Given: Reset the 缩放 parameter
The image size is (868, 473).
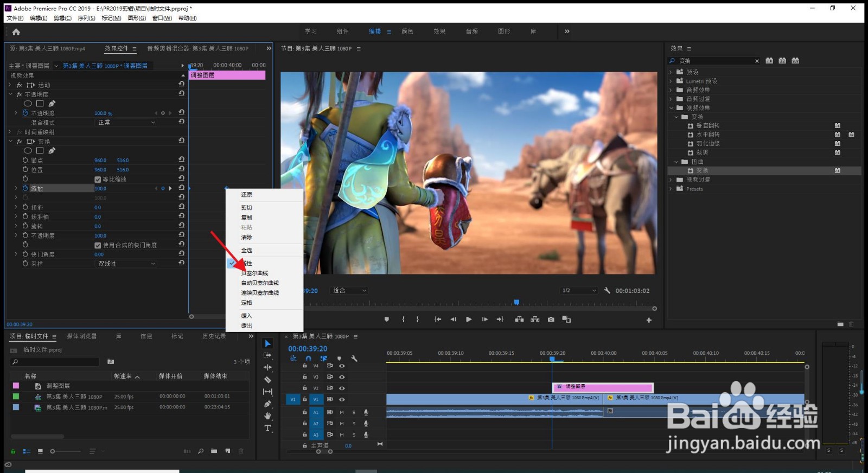Looking at the screenshot, I should (182, 188).
